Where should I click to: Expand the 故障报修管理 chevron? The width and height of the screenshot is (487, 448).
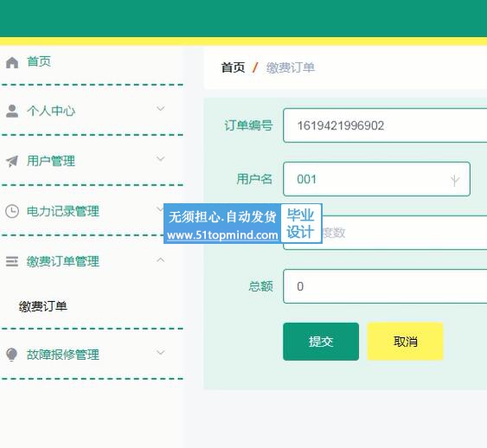tap(161, 352)
